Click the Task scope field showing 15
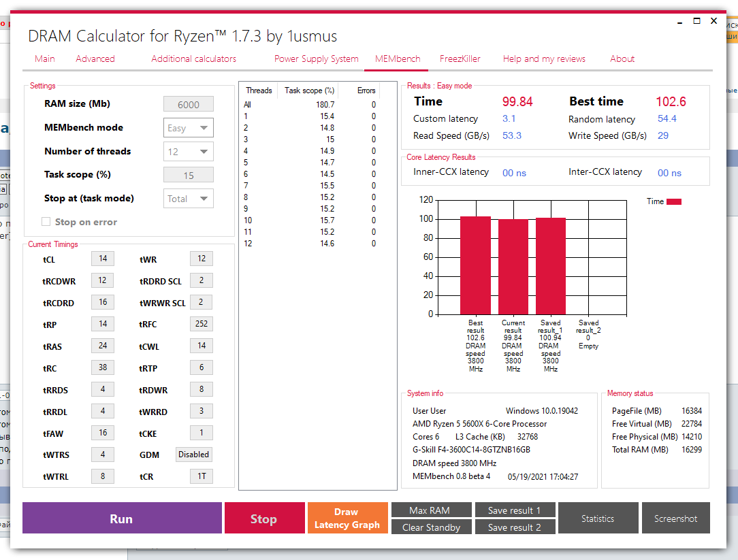The image size is (738, 560). point(189,175)
